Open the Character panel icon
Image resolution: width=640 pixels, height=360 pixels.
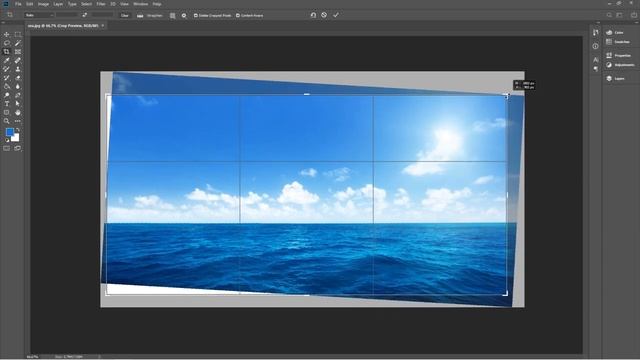596,60
